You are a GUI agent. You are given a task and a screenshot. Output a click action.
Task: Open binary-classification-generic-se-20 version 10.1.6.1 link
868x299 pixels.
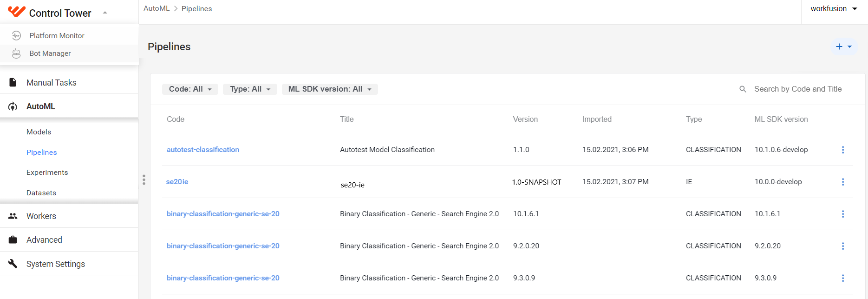223,214
